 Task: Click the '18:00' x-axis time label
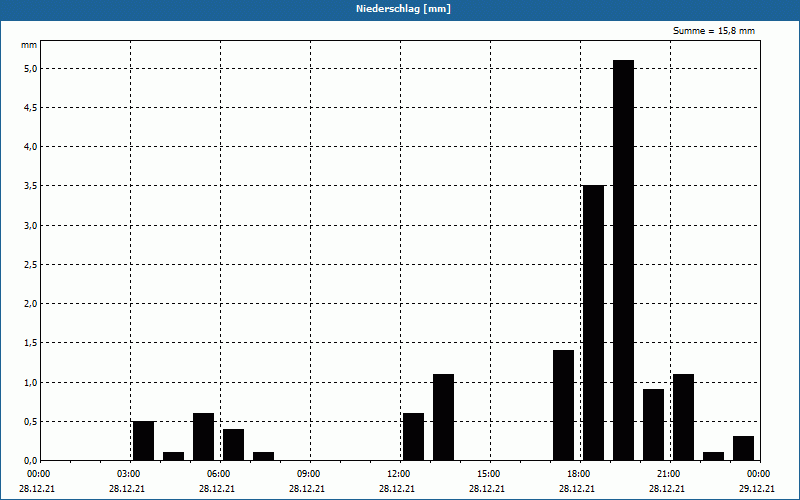[x=579, y=474]
